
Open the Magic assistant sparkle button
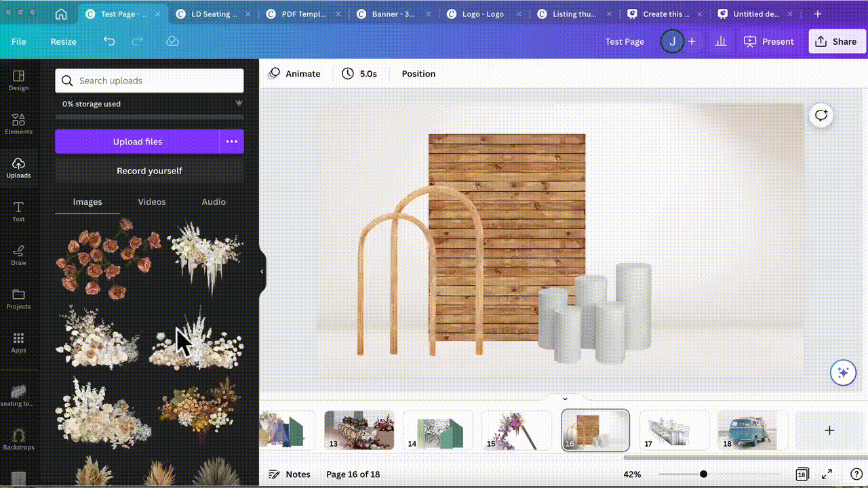pyautogui.click(x=844, y=372)
